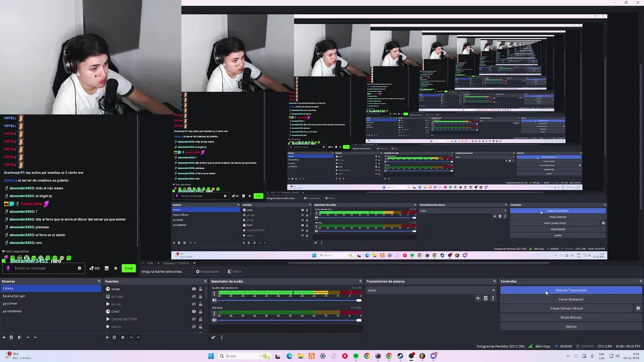Undock the Controles panel
The image size is (644, 362).
coord(640,281)
